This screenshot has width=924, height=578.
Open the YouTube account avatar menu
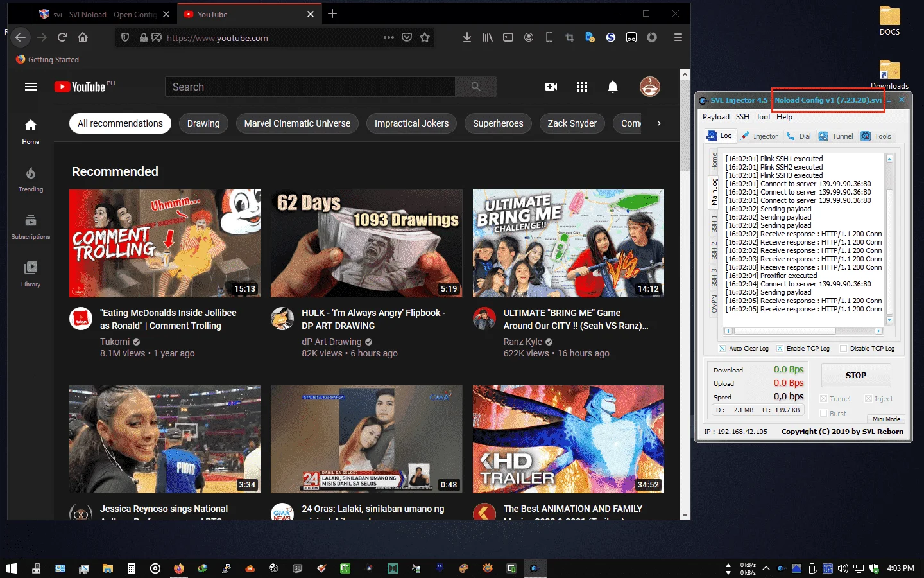(650, 87)
